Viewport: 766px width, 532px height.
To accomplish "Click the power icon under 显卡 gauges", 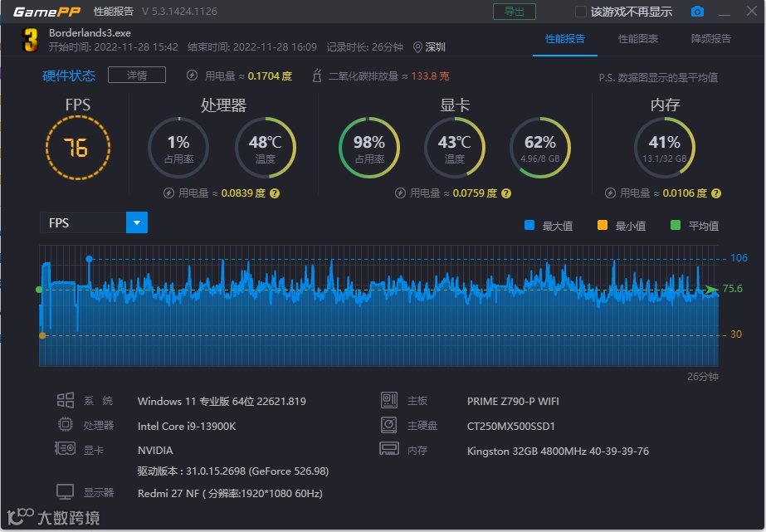I will click(401, 193).
